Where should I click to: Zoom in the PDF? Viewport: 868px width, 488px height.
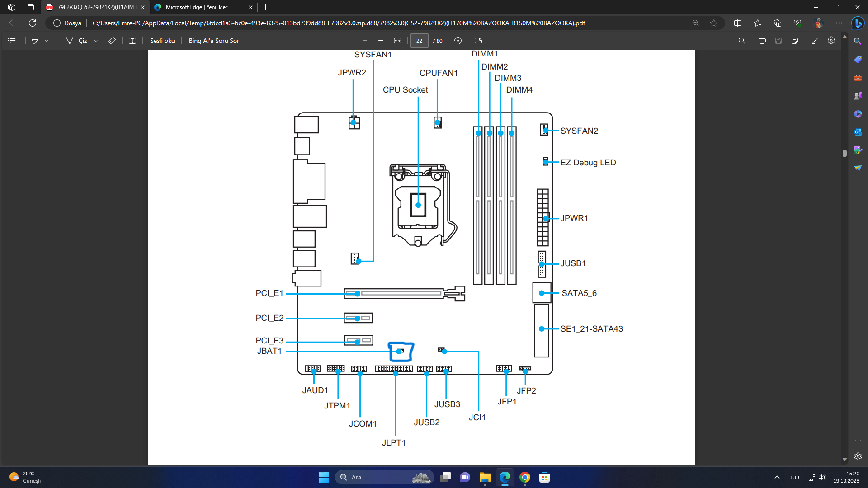tap(381, 41)
